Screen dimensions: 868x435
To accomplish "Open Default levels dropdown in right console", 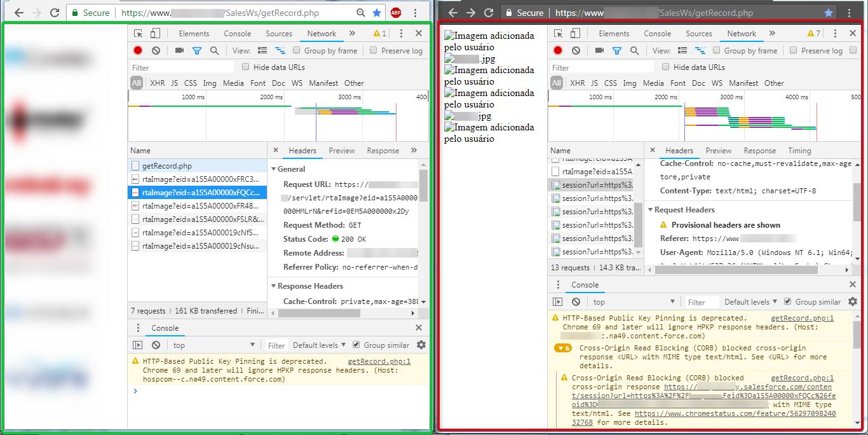I will point(750,302).
